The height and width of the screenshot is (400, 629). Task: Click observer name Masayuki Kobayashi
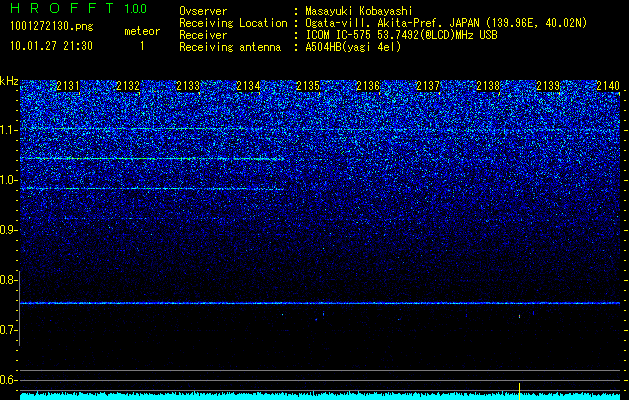(359, 11)
